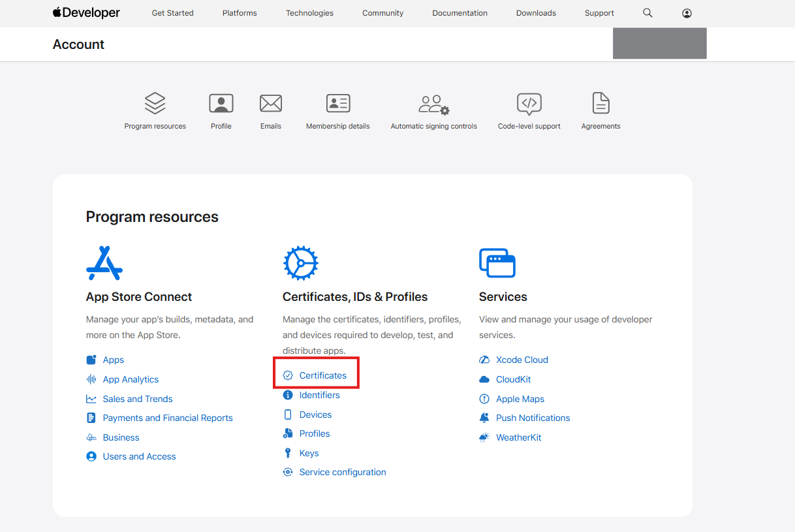The image size is (795, 532).
Task: Click the phone icon beside Devices
Action: pyautogui.click(x=288, y=415)
